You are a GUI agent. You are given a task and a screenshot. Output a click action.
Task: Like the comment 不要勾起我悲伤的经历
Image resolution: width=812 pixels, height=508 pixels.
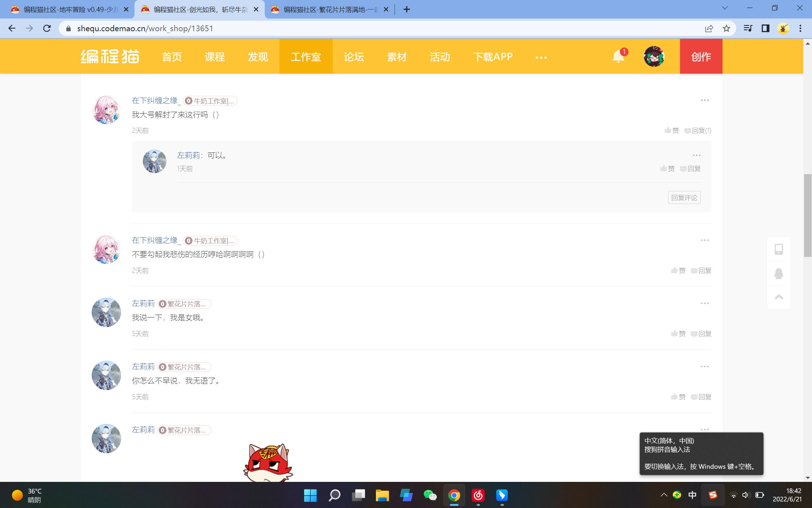(678, 270)
